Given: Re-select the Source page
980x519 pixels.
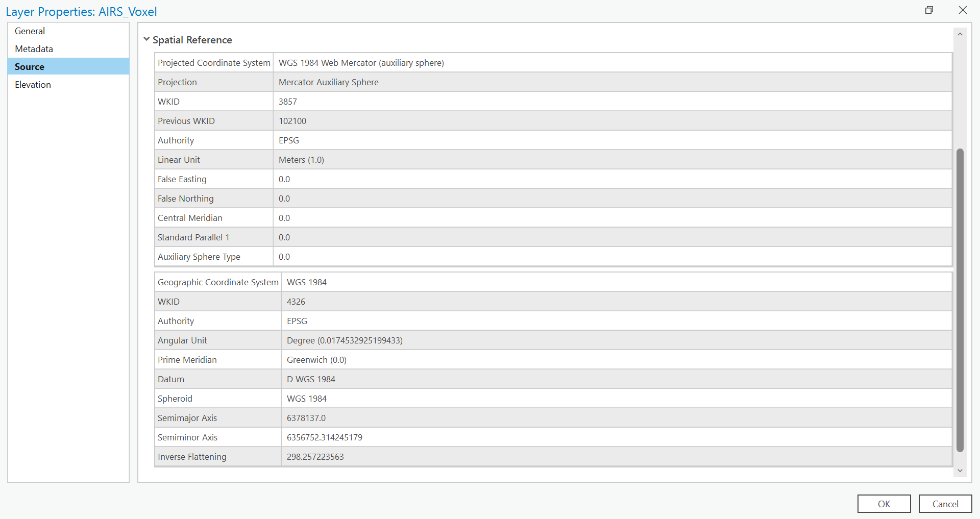Looking at the screenshot, I should click(29, 66).
